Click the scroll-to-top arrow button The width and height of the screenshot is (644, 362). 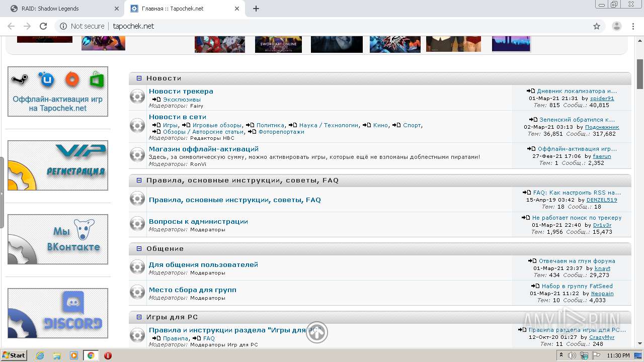point(317,332)
